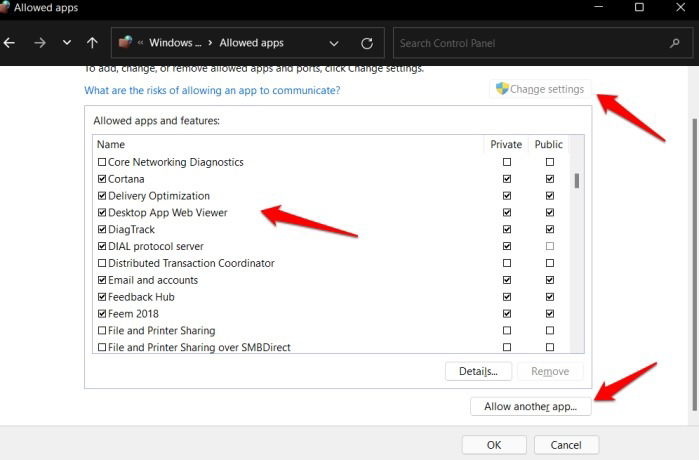Viewport: 699px width, 460px height.
Task: Toggle Private checkbox for Cortana
Action: [x=507, y=179]
